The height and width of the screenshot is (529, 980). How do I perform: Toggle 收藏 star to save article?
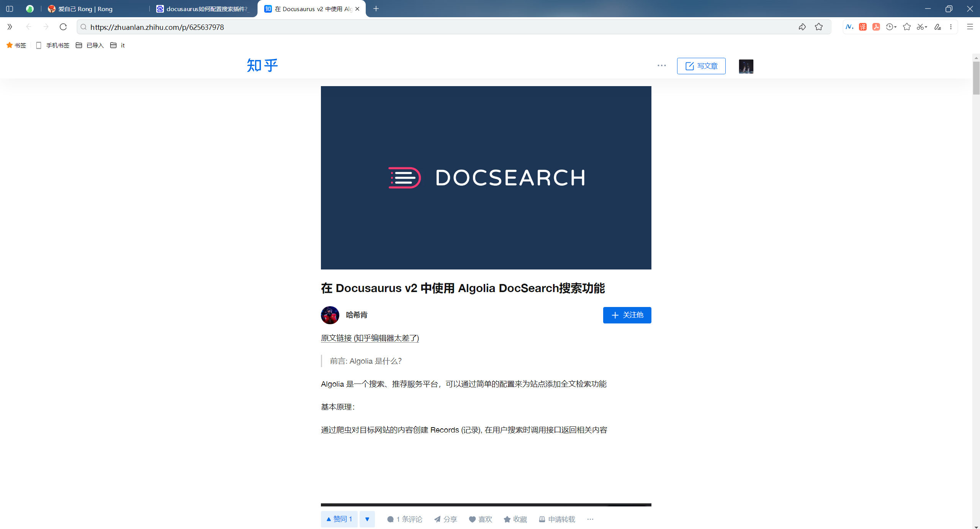[x=515, y=519]
